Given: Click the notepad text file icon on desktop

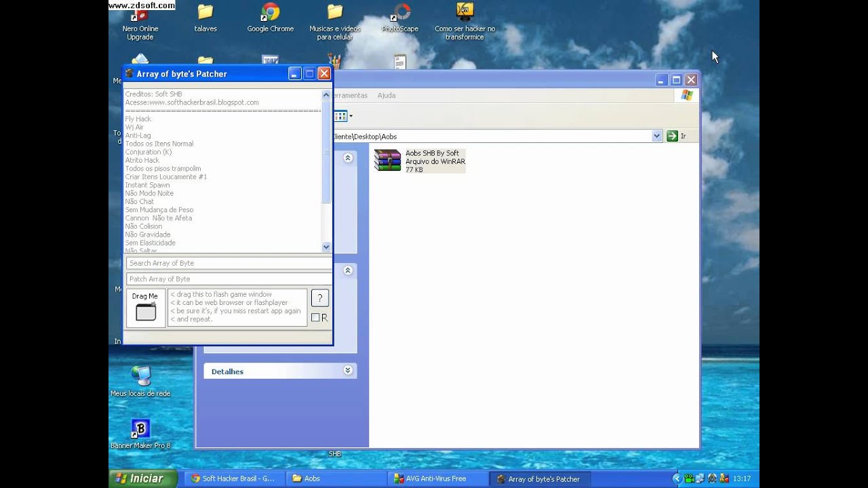Looking at the screenshot, I should point(400,62).
